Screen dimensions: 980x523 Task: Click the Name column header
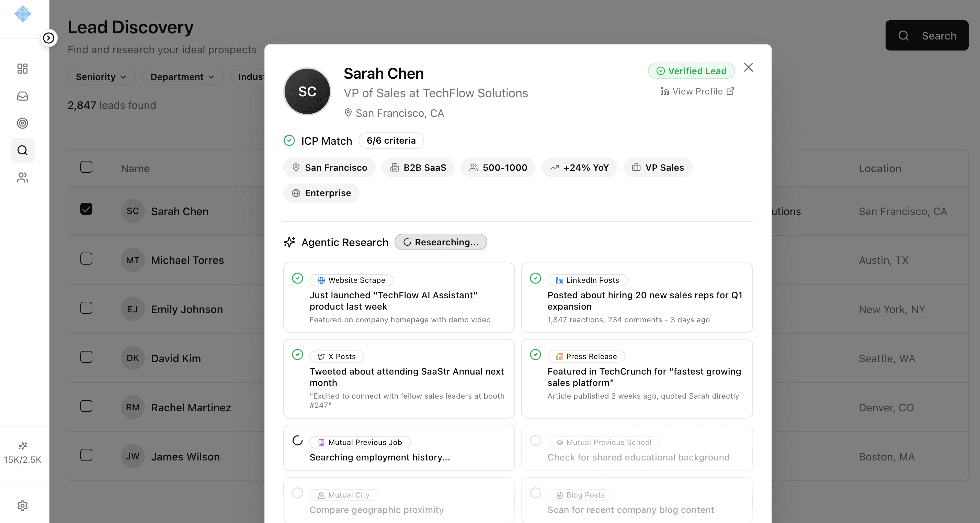pos(135,168)
